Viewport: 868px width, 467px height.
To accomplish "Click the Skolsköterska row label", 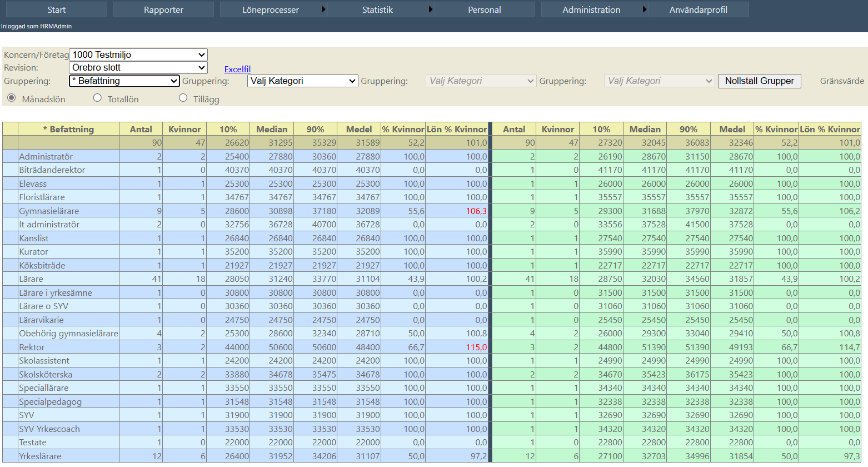I will pyautogui.click(x=46, y=375).
